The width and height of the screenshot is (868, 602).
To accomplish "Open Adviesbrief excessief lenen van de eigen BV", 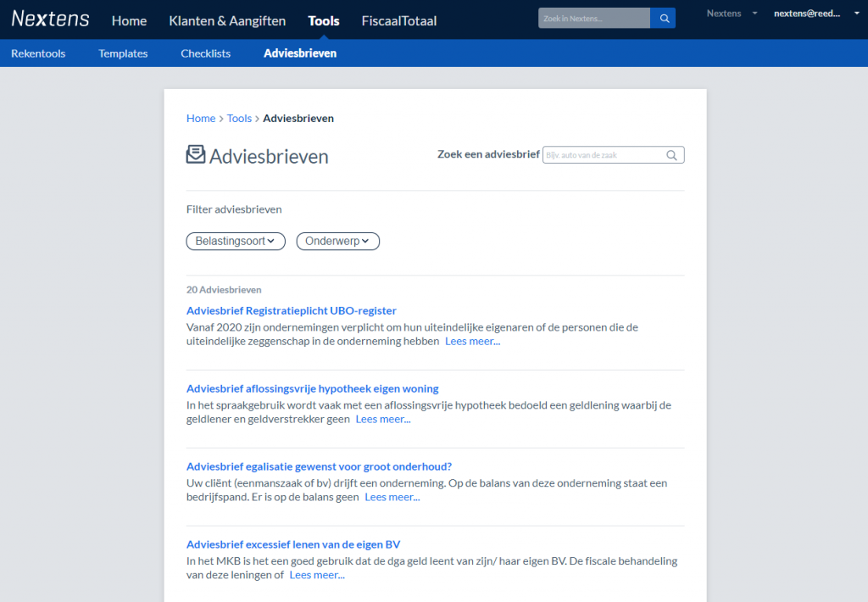I will (x=292, y=544).
